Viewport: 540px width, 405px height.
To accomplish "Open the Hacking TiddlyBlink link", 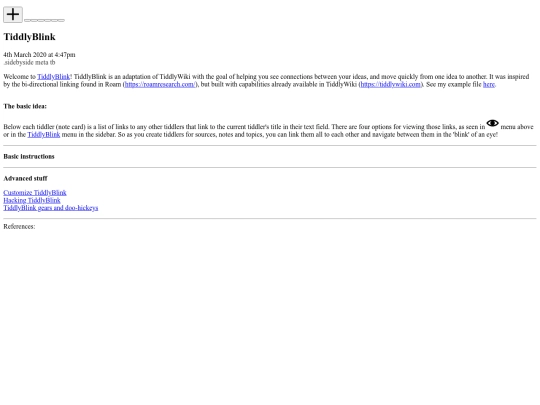I will (x=32, y=200).
